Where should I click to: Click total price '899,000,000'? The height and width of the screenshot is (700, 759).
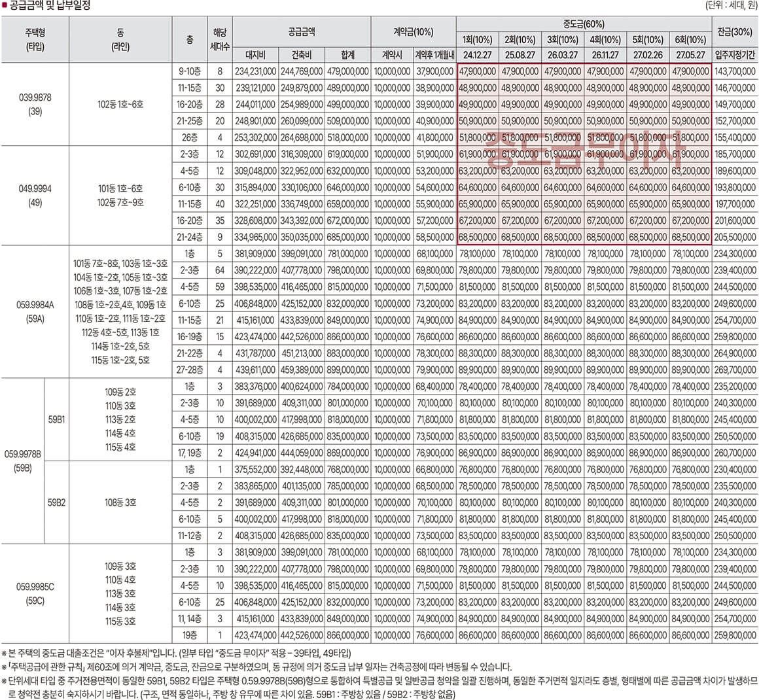347,370
